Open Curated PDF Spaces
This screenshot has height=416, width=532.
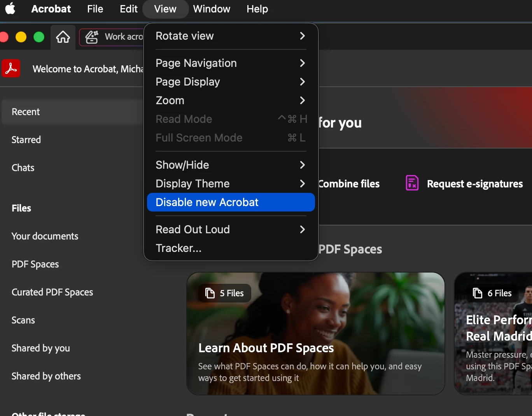coord(52,292)
